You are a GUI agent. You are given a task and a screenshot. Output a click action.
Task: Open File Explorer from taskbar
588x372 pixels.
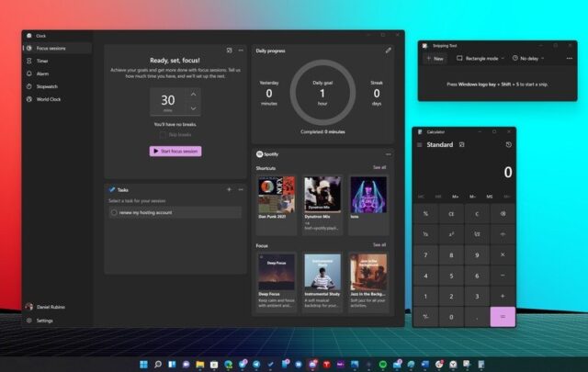click(x=200, y=364)
